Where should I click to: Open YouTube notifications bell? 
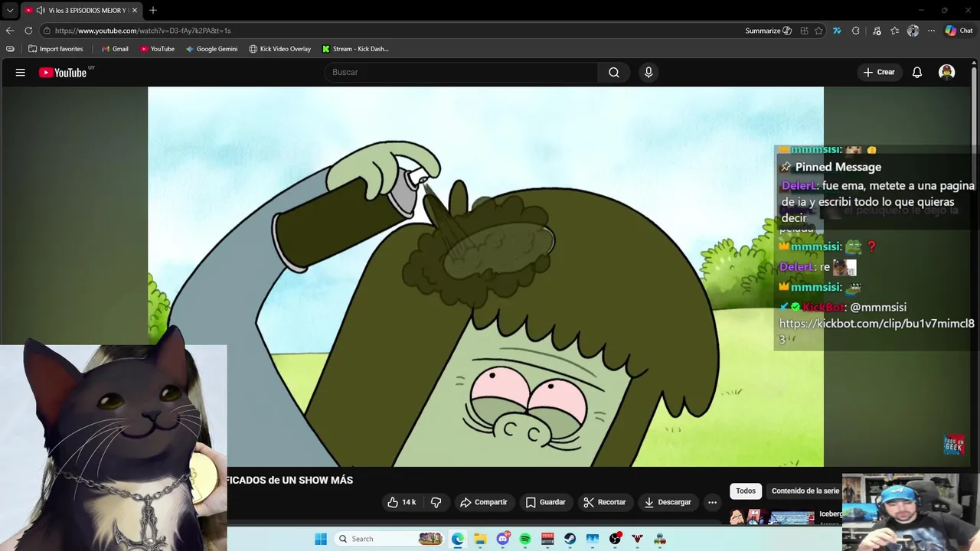coord(917,72)
